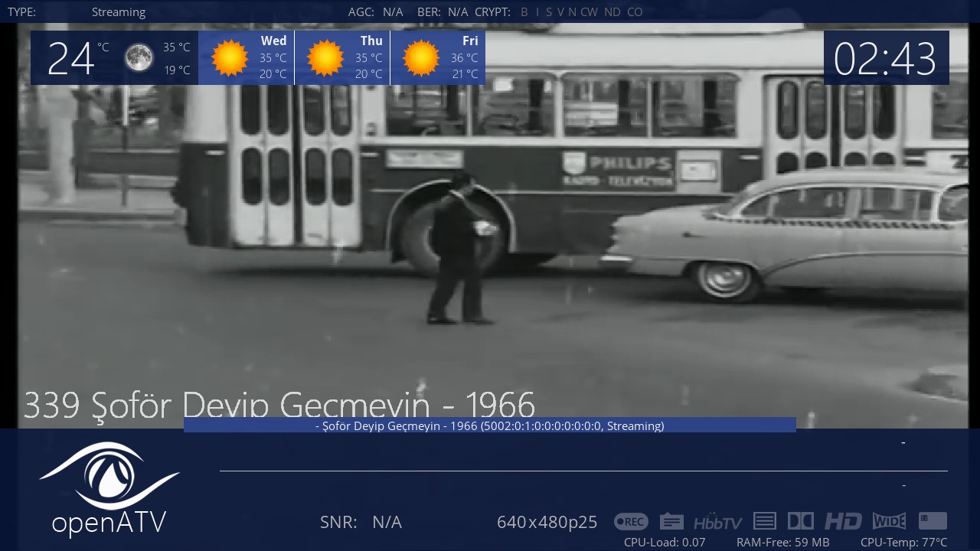The width and height of the screenshot is (980, 551).
Task: Click the service reference bar with 5002:0:1
Action: coord(490,425)
